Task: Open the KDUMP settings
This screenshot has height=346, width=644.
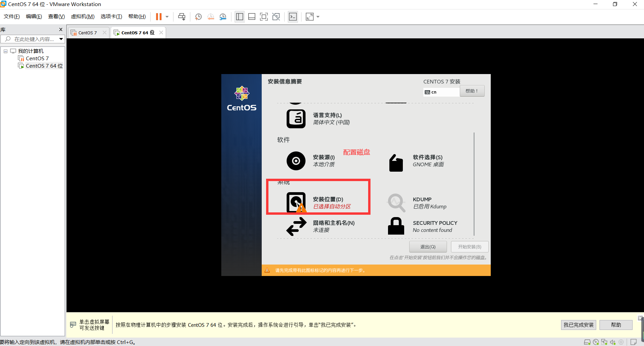Action: (x=417, y=203)
